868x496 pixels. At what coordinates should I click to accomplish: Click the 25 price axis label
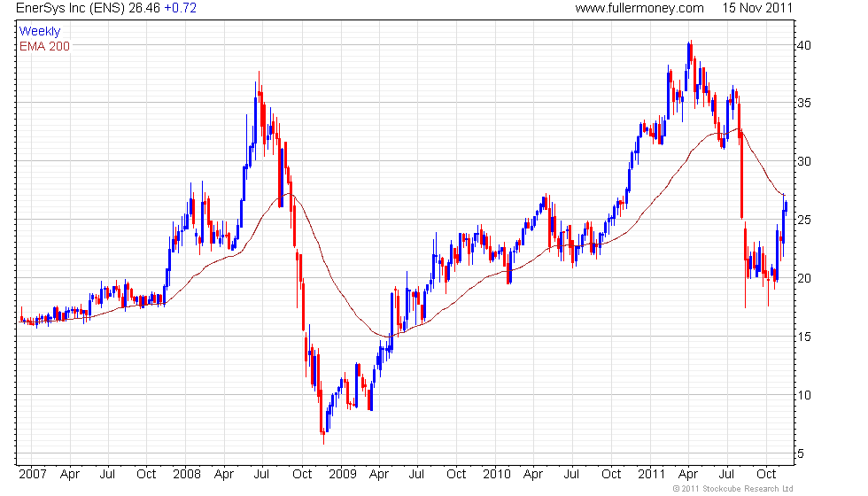point(804,221)
